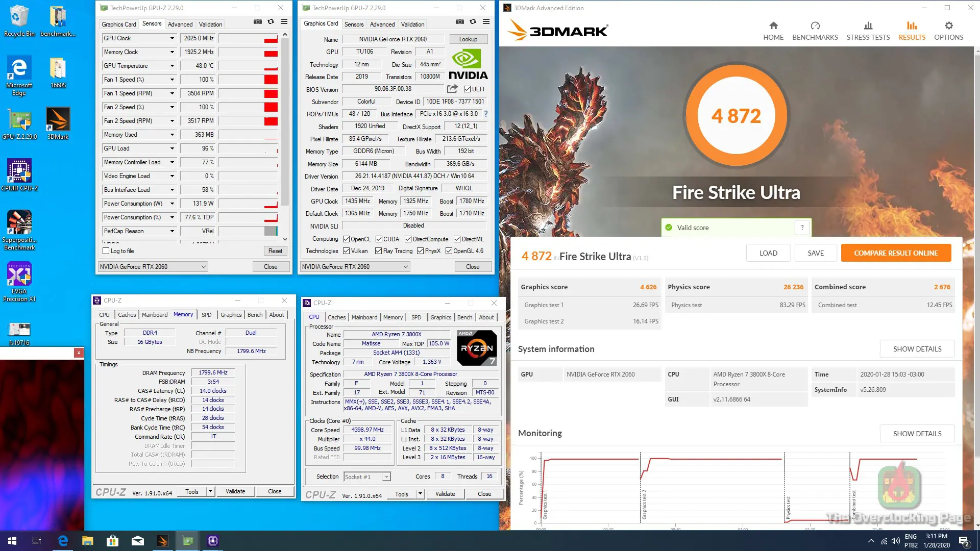Take screenshot in GPU-Z Sensors window

point(258,22)
